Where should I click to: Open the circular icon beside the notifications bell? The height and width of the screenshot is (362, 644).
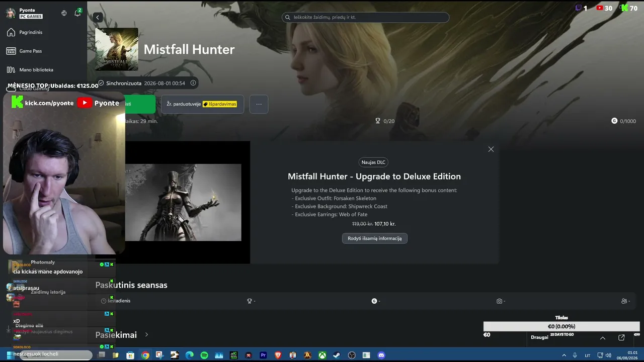64,13
